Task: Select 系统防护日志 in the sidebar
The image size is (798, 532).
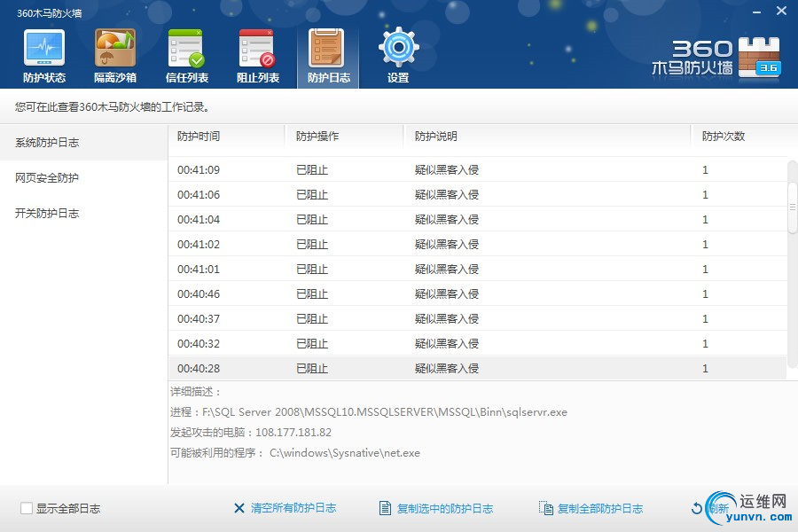Action: (x=84, y=143)
